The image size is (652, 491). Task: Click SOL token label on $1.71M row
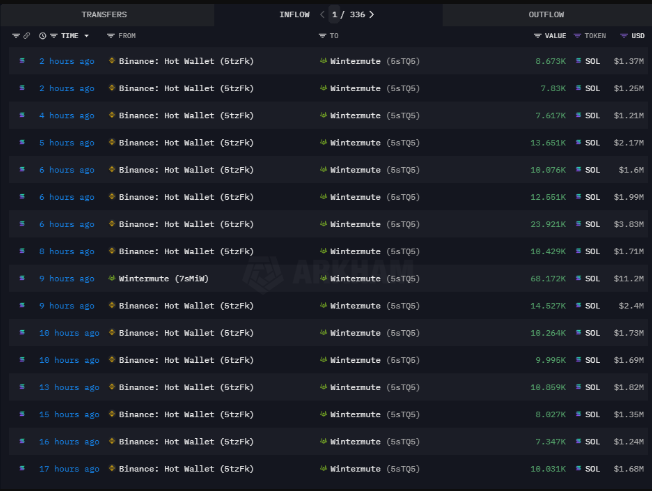[592, 252]
